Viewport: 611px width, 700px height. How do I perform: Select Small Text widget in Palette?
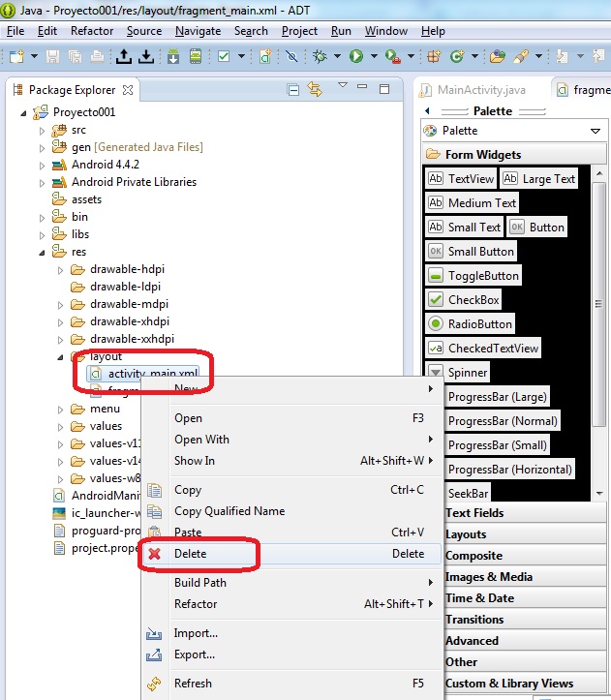(464, 227)
